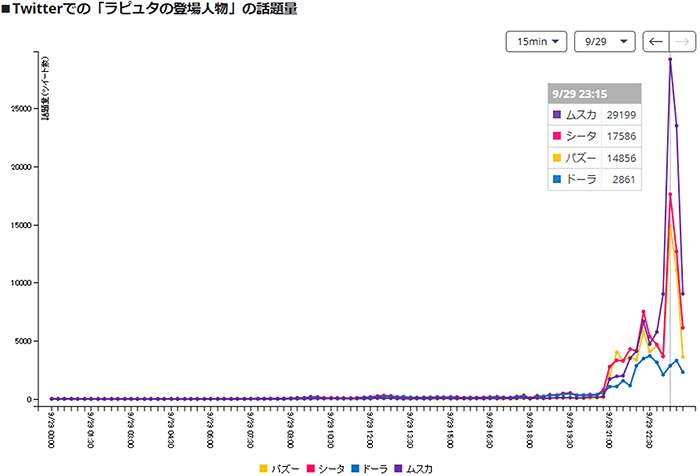Click the yellow パズー square in the tooltip
This screenshot has height=476, width=700.
coord(558,157)
